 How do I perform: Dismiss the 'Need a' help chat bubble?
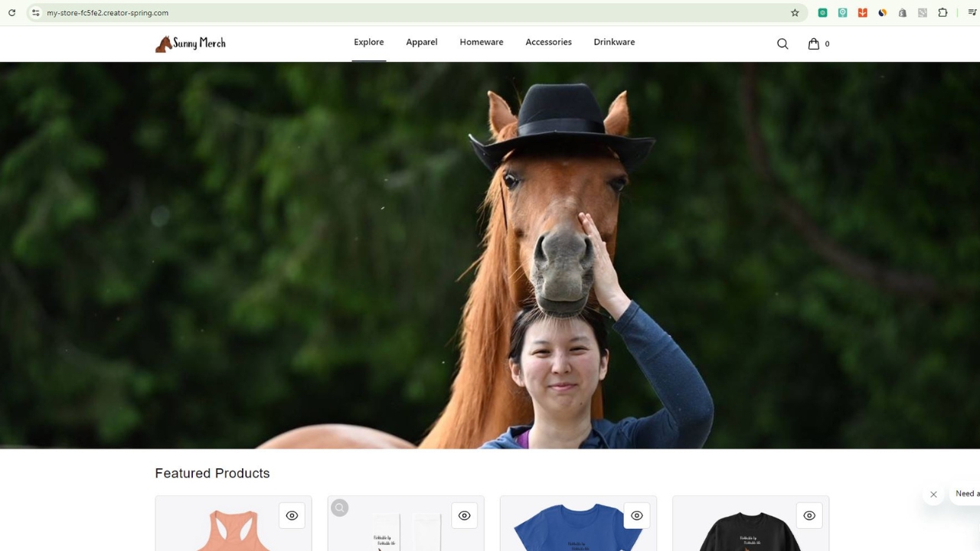pyautogui.click(x=933, y=494)
